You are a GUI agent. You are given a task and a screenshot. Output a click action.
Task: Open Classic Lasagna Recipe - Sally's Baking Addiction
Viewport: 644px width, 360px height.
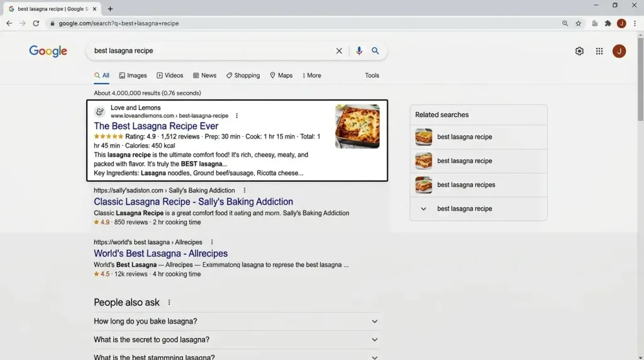(194, 202)
